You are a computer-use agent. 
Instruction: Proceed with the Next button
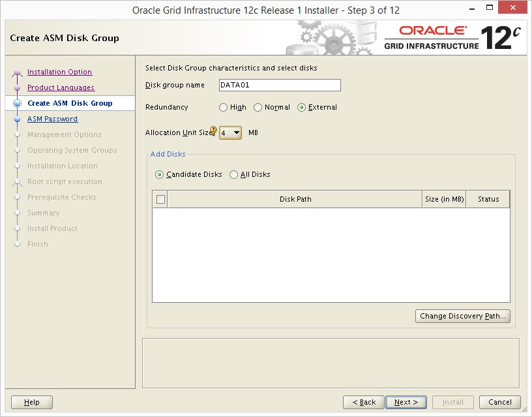pos(406,403)
